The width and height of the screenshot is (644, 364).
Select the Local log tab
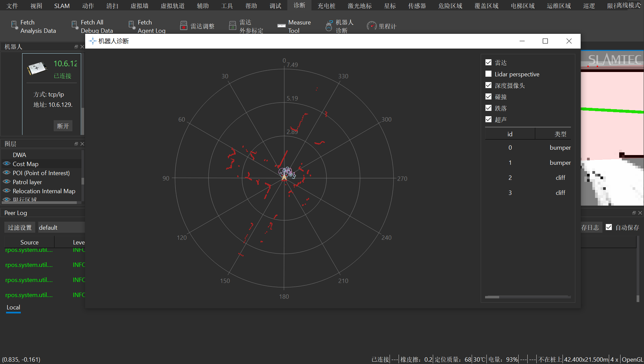[13, 307]
